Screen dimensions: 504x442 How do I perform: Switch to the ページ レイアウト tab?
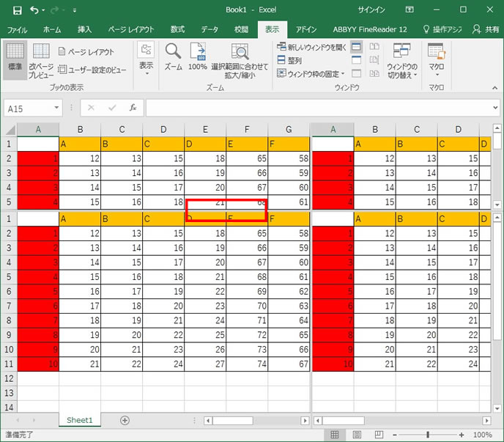pyautogui.click(x=131, y=29)
